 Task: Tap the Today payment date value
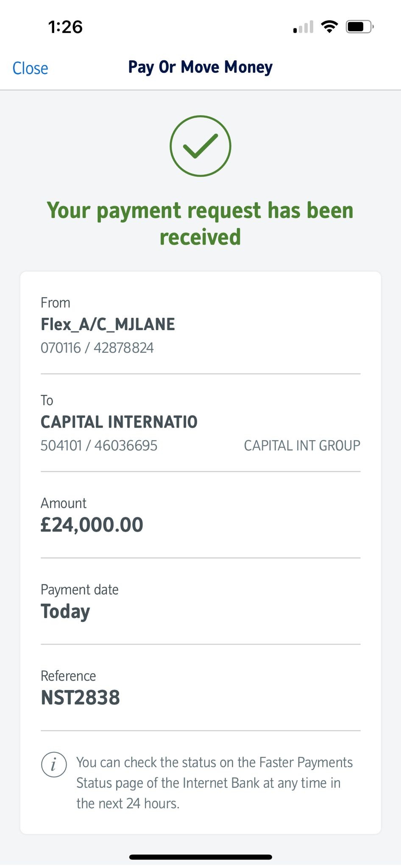click(x=65, y=612)
